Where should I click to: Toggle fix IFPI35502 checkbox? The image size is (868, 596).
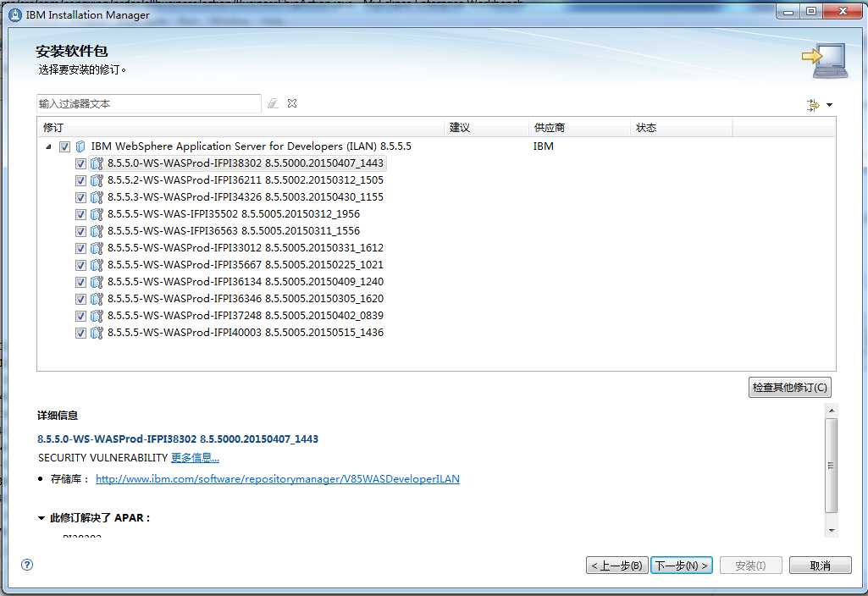coord(80,214)
